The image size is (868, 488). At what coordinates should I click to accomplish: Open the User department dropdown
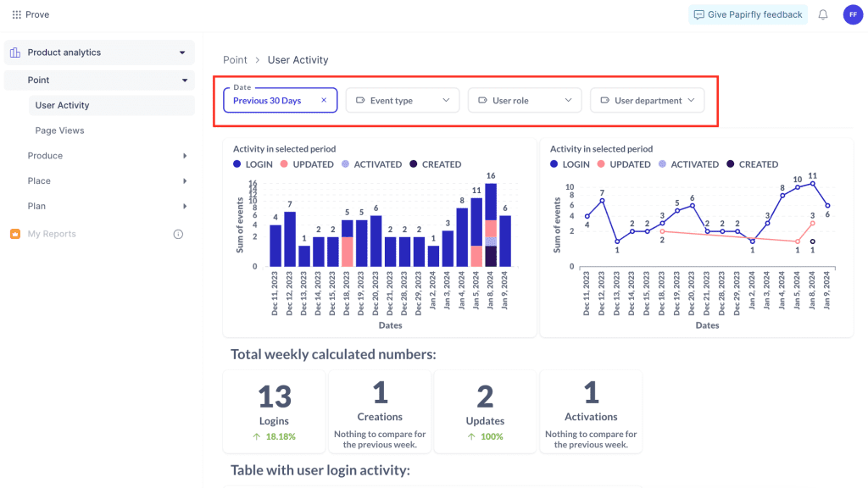647,100
